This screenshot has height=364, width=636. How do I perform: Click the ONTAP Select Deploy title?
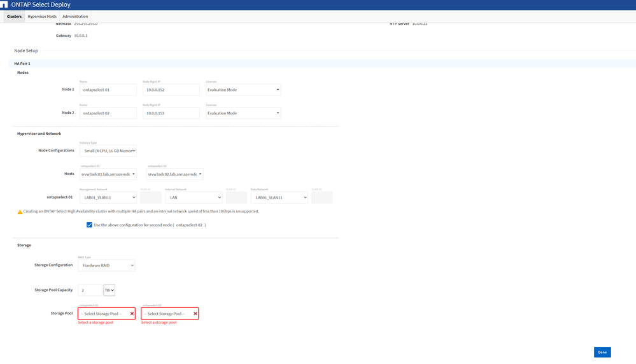(41, 4)
